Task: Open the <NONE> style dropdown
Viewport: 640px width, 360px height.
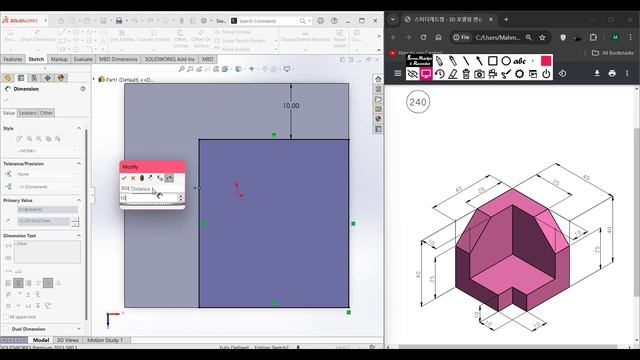Action: [46, 151]
